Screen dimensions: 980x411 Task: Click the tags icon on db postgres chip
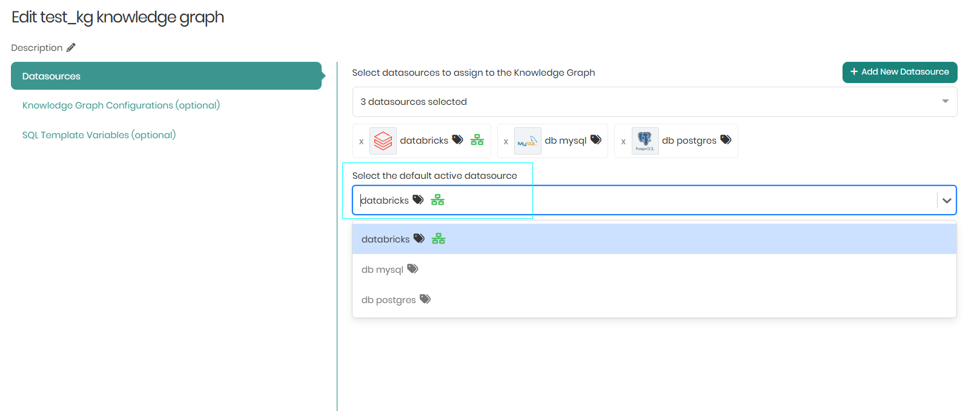tap(726, 140)
